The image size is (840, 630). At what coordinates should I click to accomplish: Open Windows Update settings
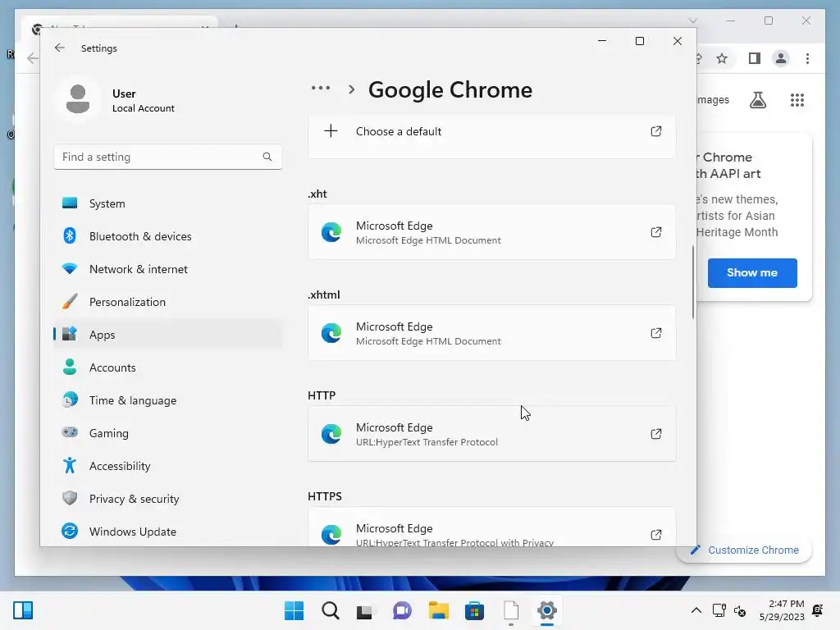(167, 532)
